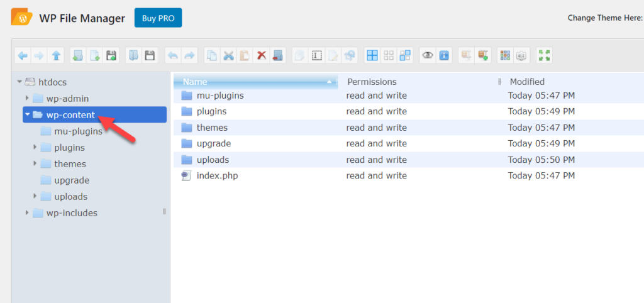Viewport: 644px width, 303px height.
Task: Create archive with the green plus archive icon
Action: [x=483, y=55]
